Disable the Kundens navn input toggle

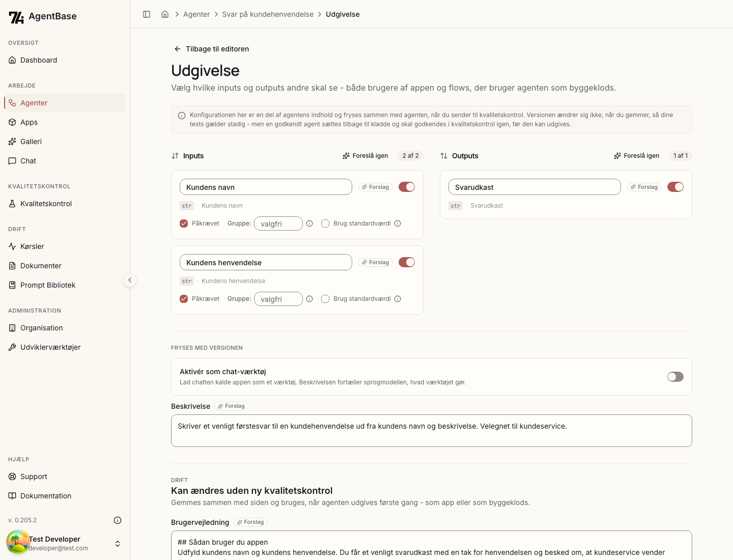point(407,187)
